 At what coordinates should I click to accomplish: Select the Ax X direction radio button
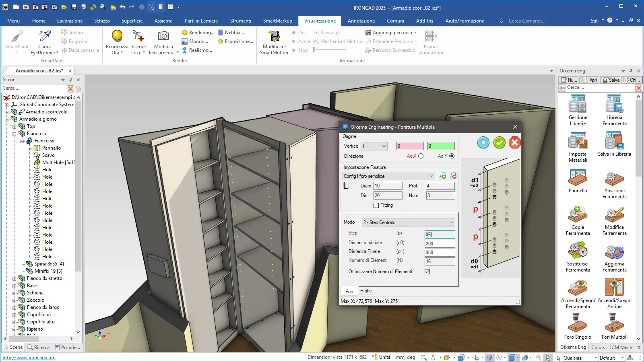click(x=421, y=156)
